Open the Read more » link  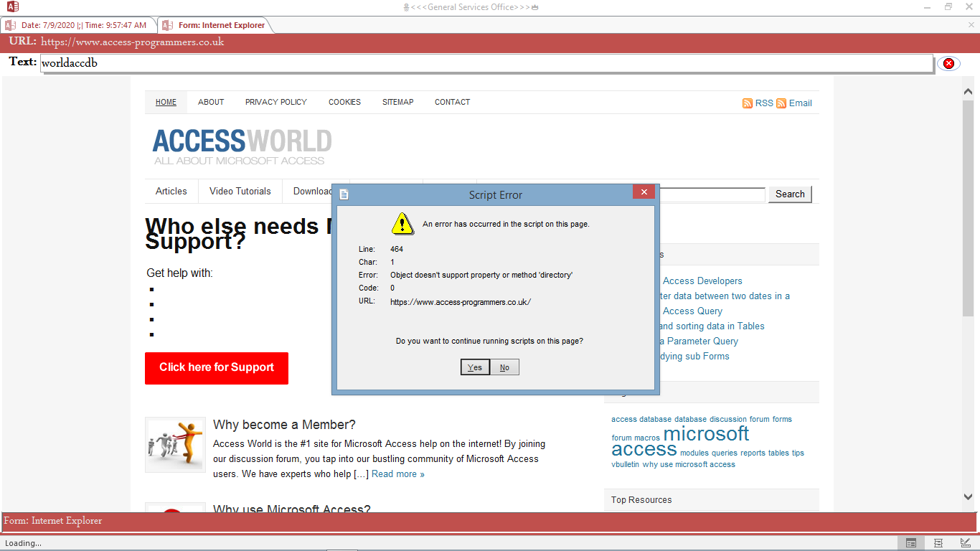[398, 474]
